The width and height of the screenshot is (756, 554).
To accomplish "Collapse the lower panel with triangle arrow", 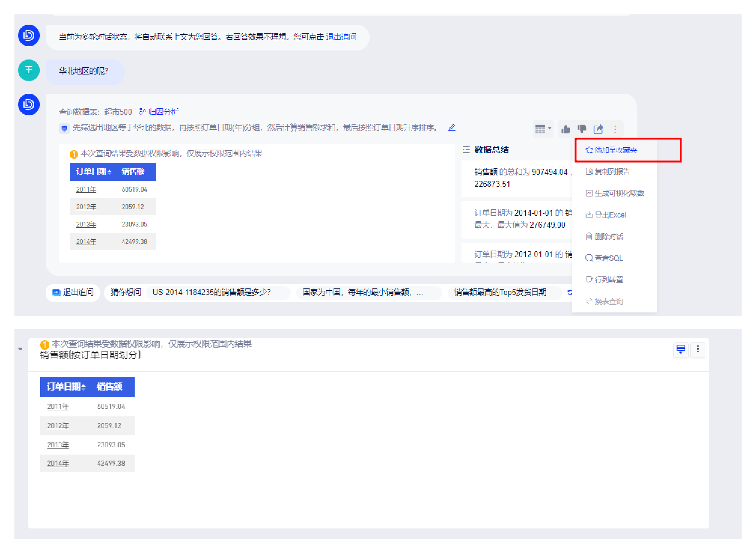I will click(x=20, y=349).
